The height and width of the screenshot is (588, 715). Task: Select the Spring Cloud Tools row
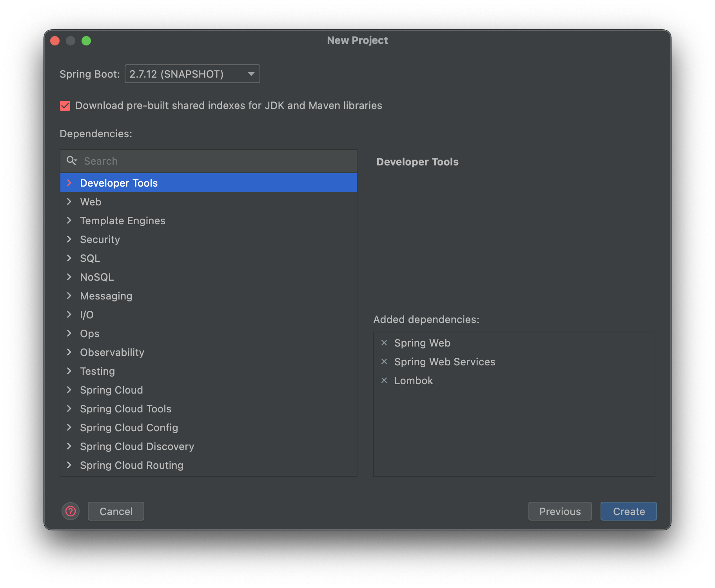(x=209, y=408)
